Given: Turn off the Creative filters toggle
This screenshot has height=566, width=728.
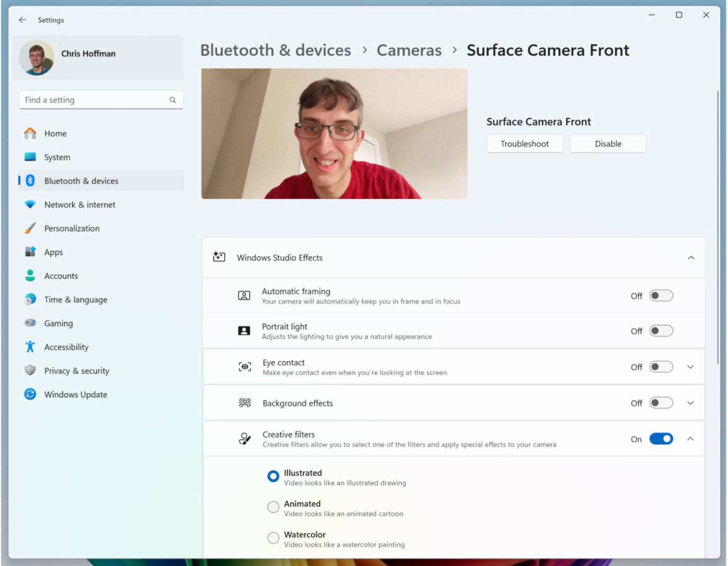Looking at the screenshot, I should tap(661, 439).
